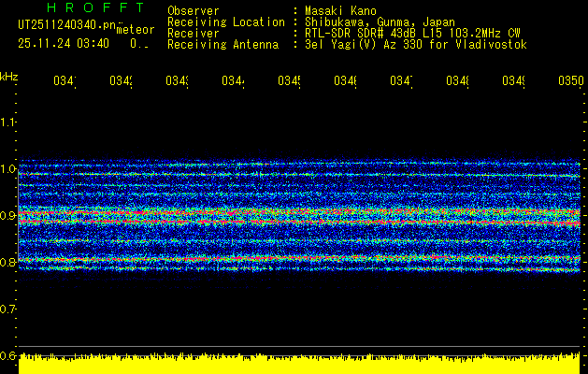Click the leftmost 034 time marker

point(65,82)
